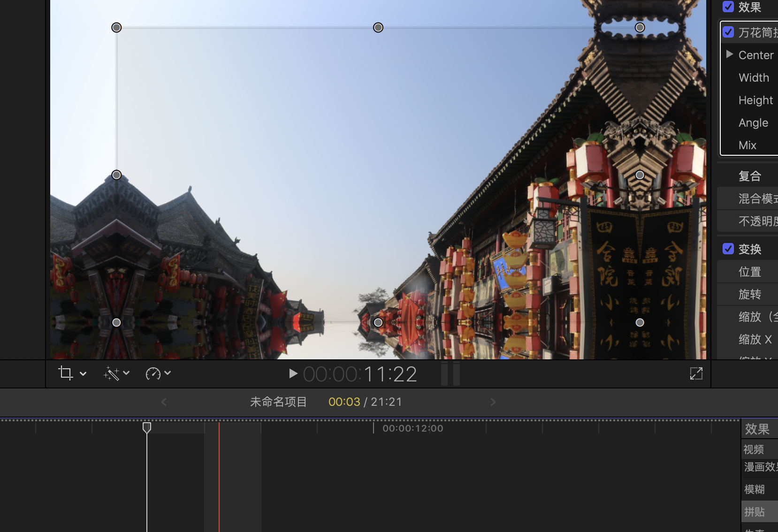This screenshot has width=778, height=532.
Task: Expand the Center parameter disclosure triangle
Action: click(x=730, y=54)
